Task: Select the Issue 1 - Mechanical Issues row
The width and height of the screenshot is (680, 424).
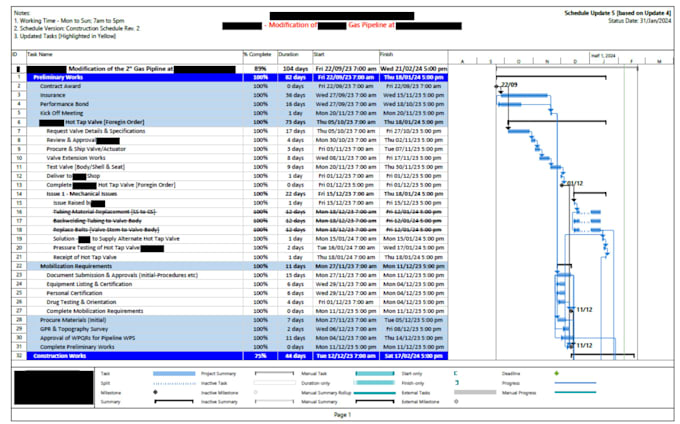Action: click(82, 194)
